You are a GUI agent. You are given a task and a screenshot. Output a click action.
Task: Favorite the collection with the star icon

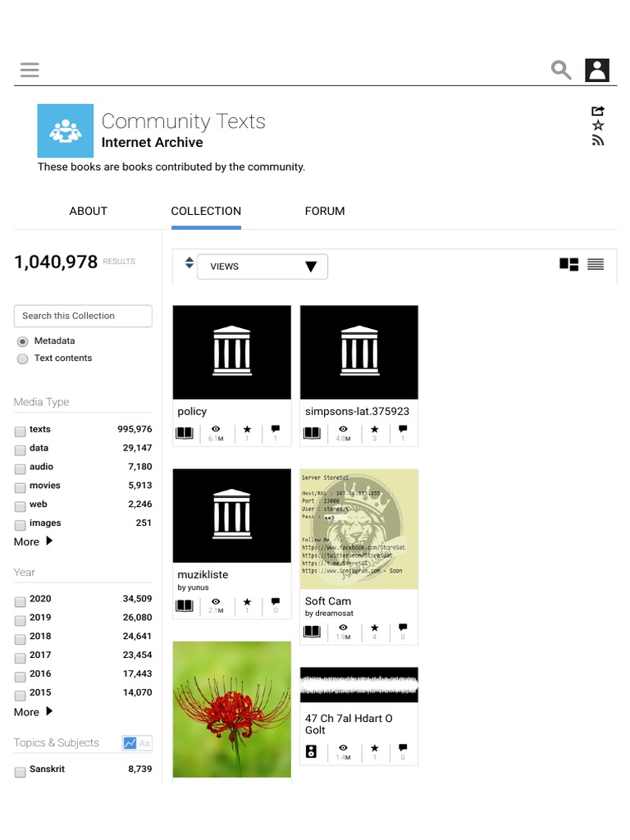[x=598, y=126]
